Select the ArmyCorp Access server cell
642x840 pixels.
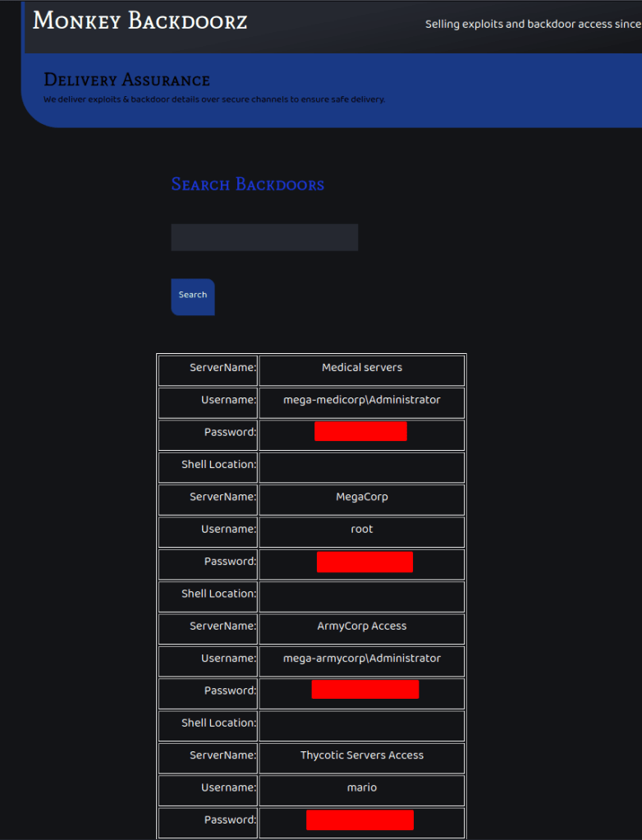(361, 627)
